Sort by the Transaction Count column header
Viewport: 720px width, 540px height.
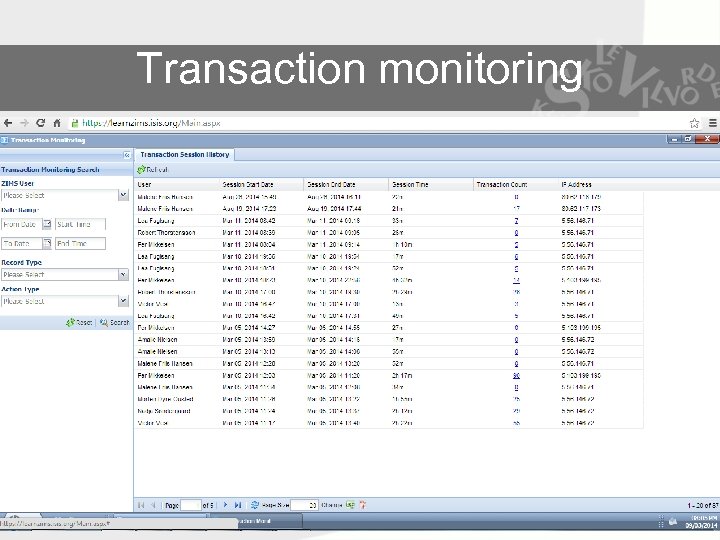(516, 185)
